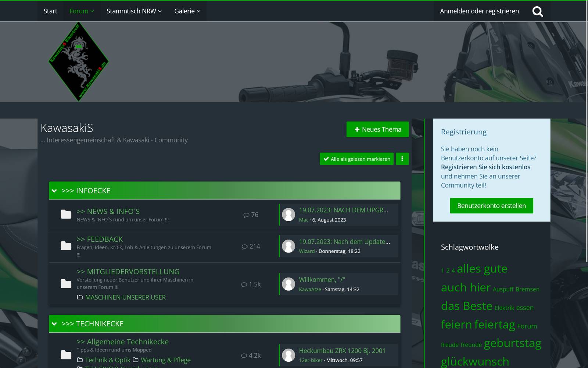This screenshot has width=588, height=368.
Task: Click the comment bubble showing 4,2k
Action: click(x=244, y=355)
